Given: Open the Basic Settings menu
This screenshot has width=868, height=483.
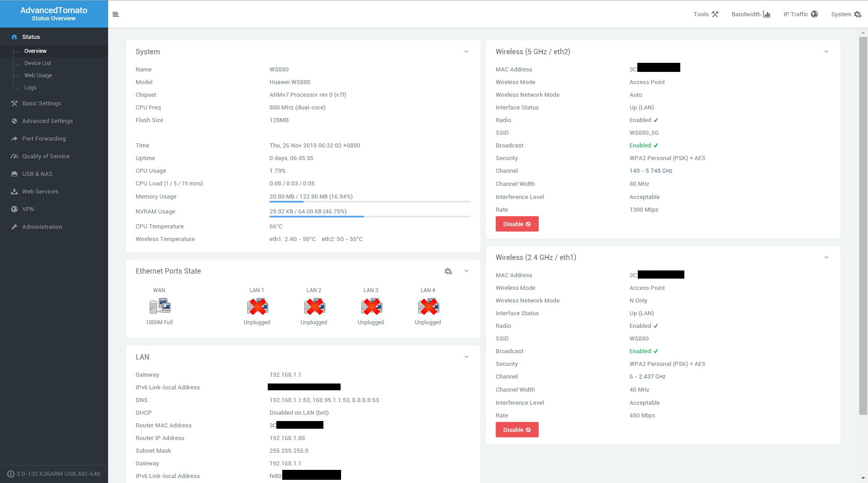Looking at the screenshot, I should coord(54,104).
